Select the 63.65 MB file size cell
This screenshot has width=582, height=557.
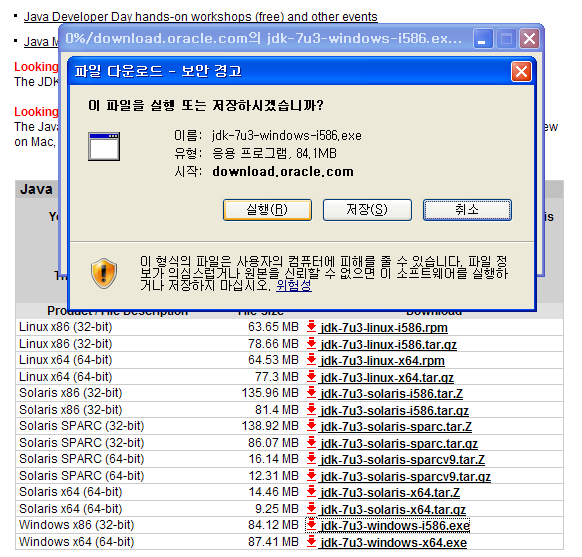pyautogui.click(x=273, y=327)
